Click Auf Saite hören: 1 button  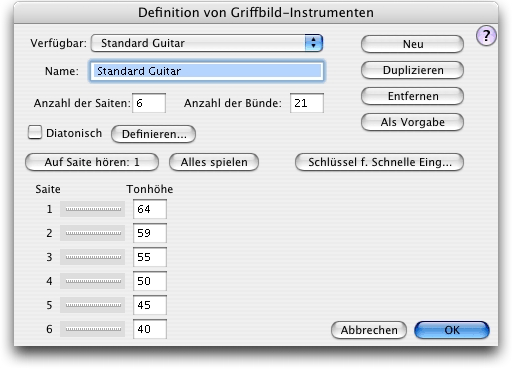(x=92, y=162)
